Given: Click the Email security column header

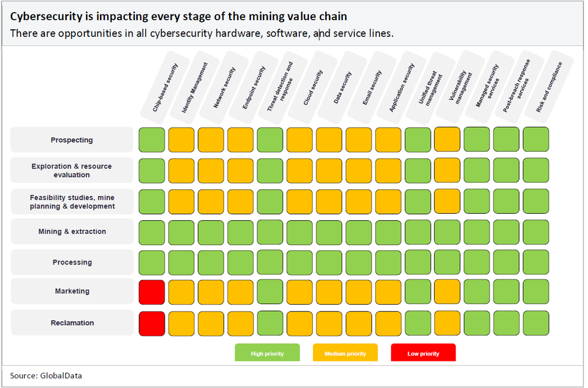Looking at the screenshot, I should (372, 87).
